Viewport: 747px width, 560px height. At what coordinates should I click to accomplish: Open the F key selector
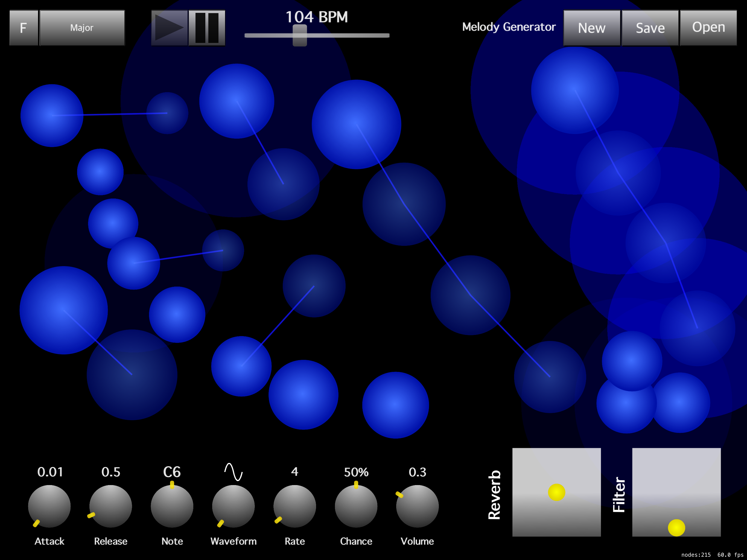[x=24, y=28]
